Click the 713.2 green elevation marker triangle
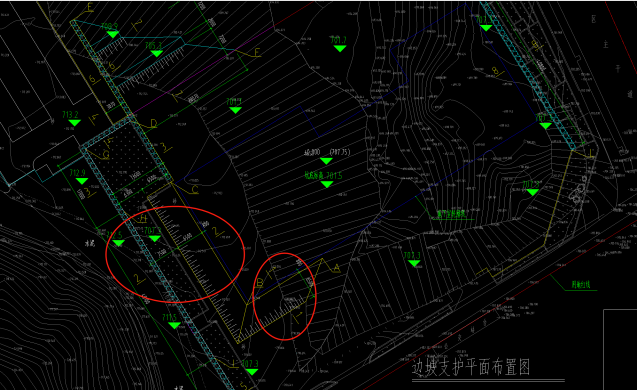 [x=74, y=123]
